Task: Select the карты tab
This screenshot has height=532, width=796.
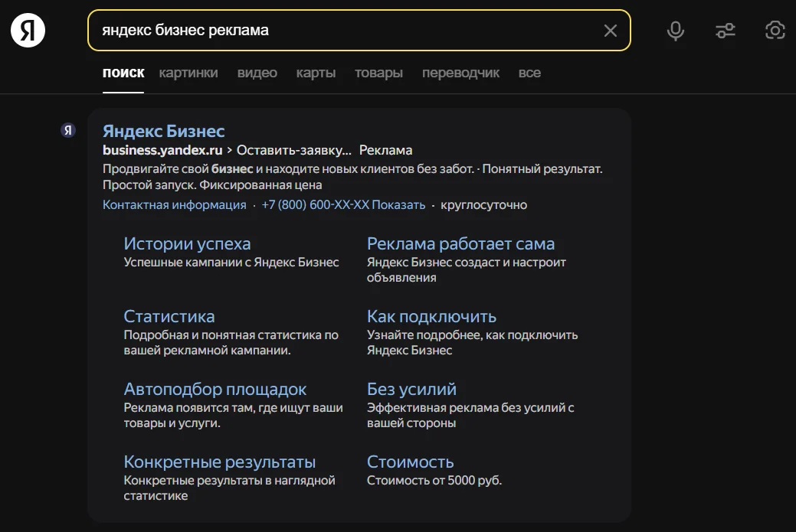Action: (x=315, y=73)
